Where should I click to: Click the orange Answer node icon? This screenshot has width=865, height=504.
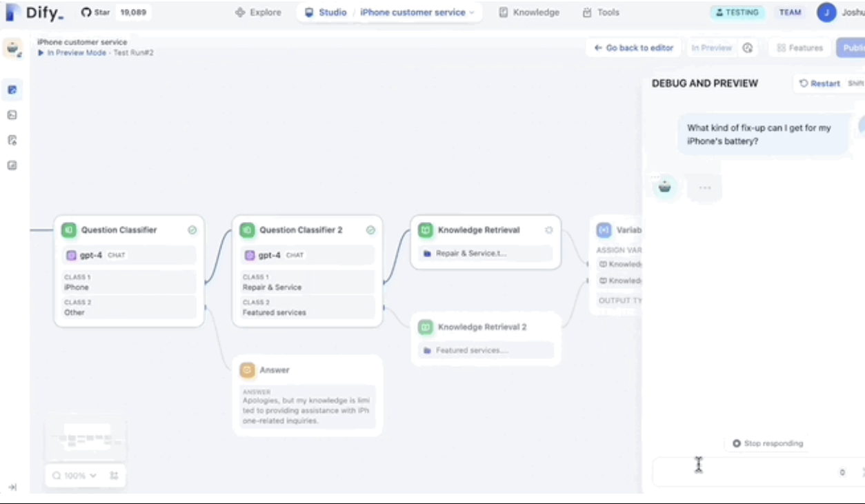(x=247, y=370)
